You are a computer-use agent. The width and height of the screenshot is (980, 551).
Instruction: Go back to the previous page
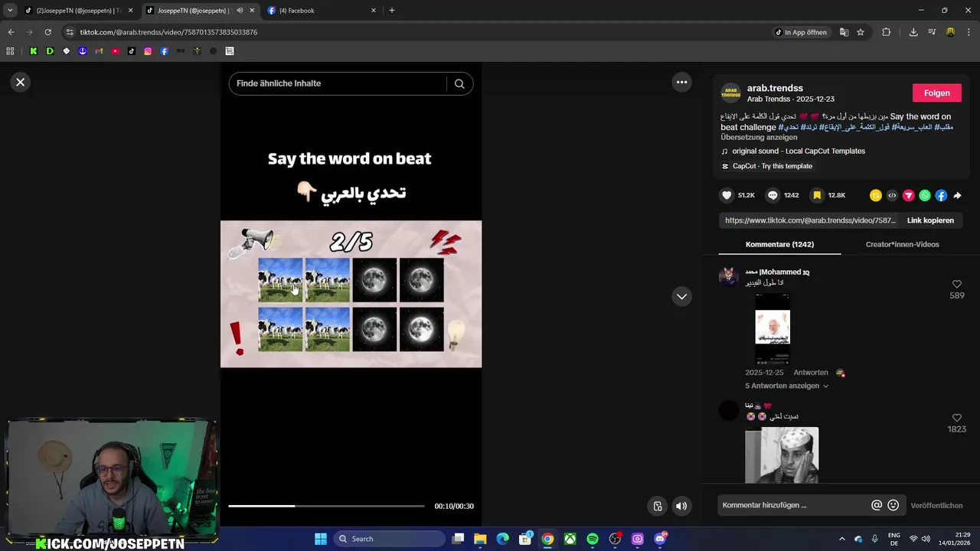(x=11, y=32)
